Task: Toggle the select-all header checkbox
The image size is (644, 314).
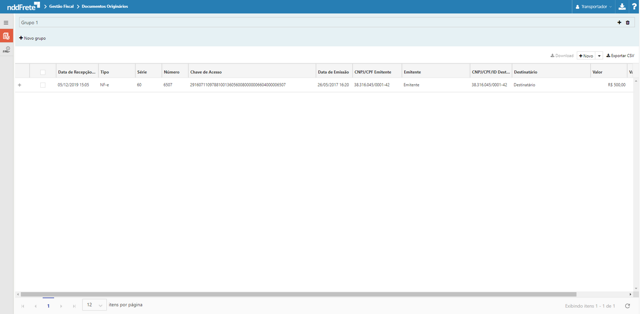Action: pos(43,72)
